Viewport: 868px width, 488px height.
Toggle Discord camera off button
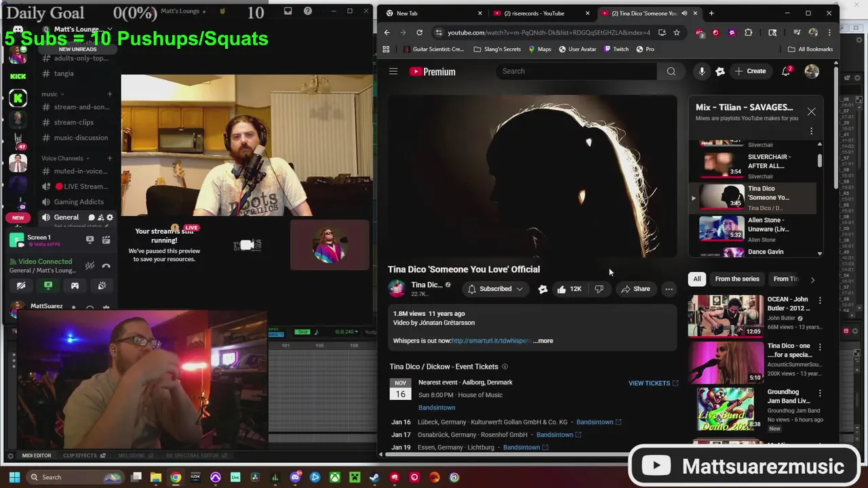(x=21, y=286)
